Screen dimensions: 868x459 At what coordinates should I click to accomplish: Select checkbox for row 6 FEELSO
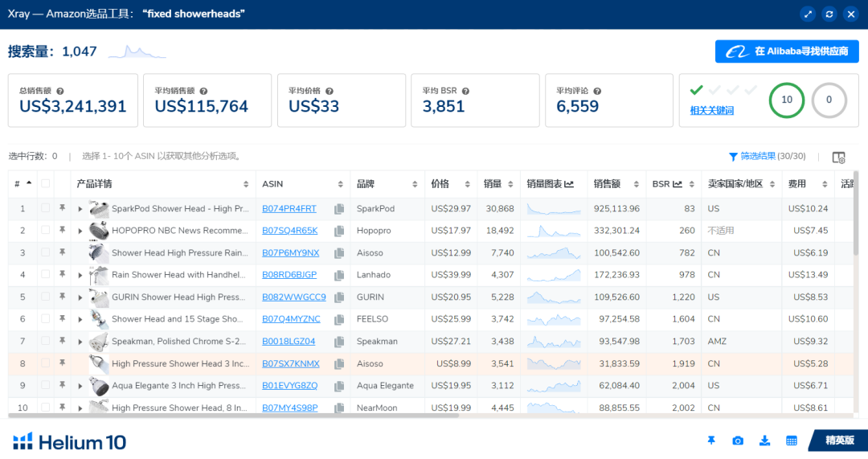click(x=45, y=319)
